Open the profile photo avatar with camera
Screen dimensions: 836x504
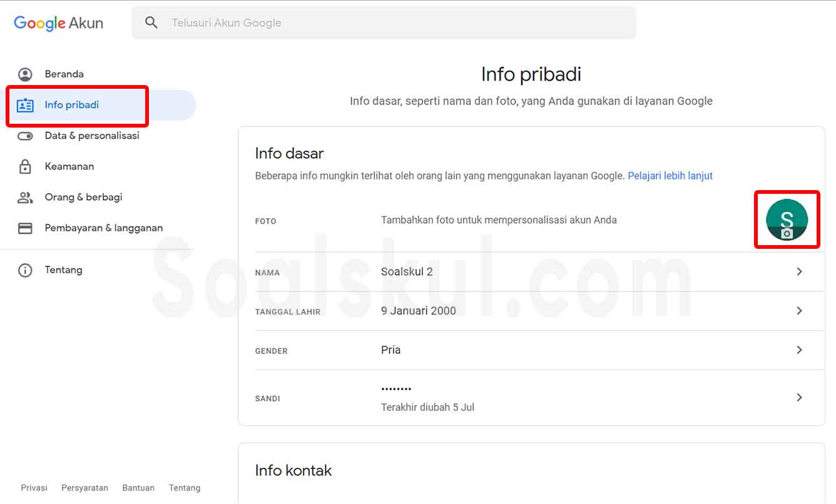coord(787,219)
